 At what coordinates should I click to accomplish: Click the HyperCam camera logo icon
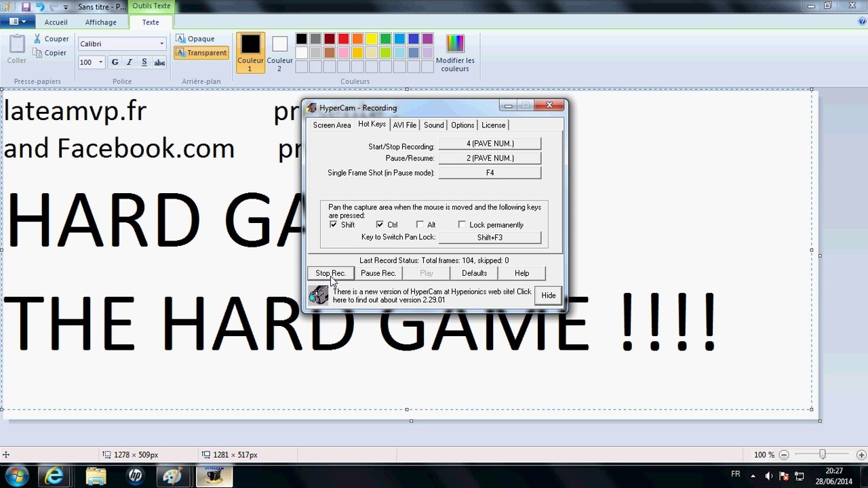click(319, 295)
